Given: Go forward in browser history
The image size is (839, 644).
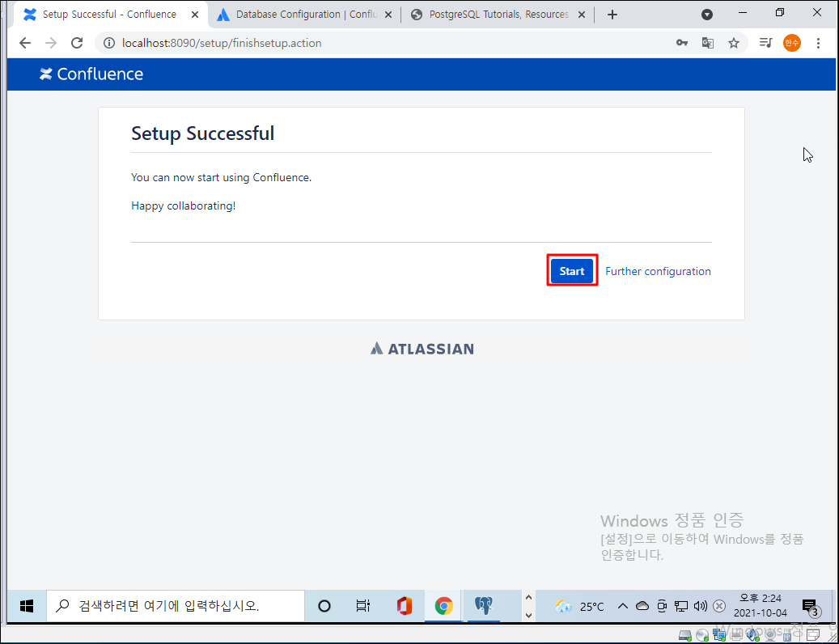Looking at the screenshot, I should click(51, 43).
